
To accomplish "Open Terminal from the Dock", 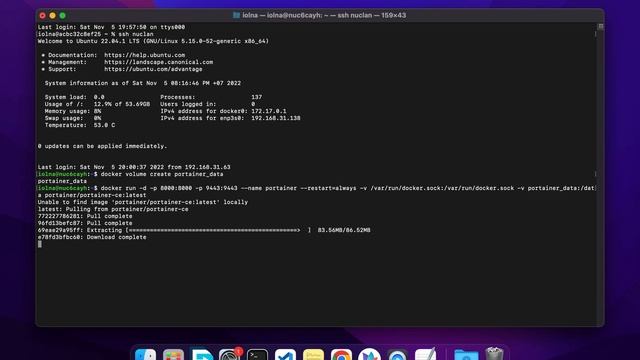I will tap(258, 355).
